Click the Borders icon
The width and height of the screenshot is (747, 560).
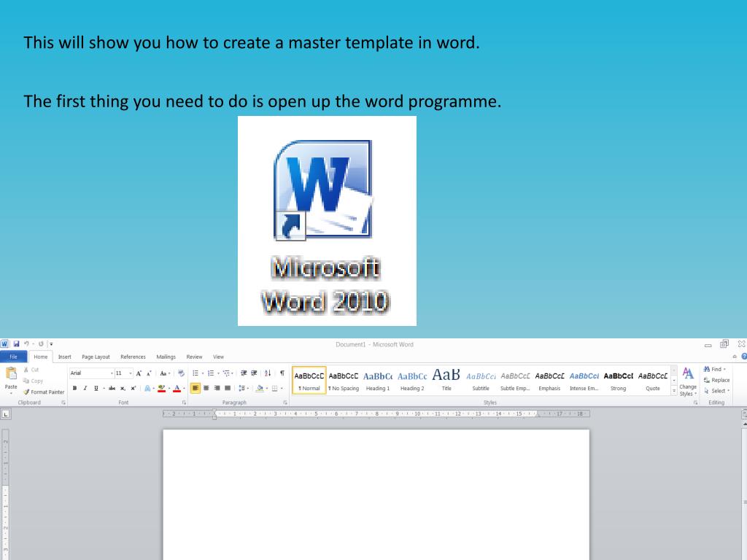pyautogui.click(x=274, y=388)
